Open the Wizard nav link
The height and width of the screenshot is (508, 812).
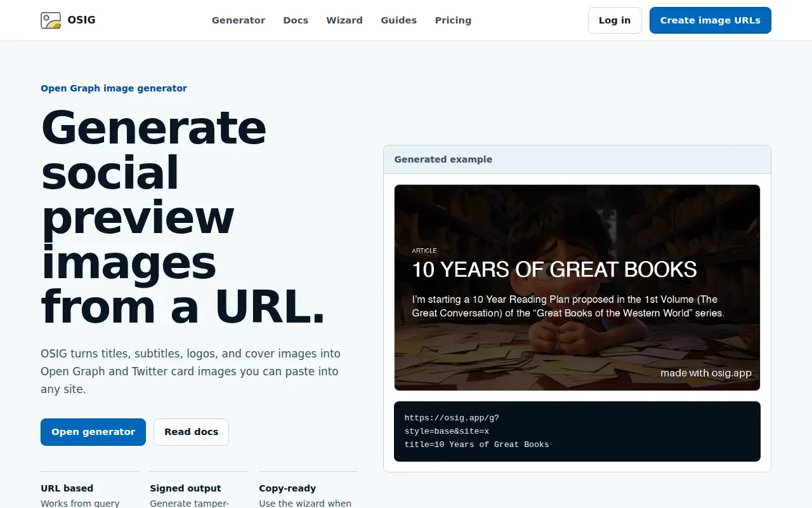point(344,20)
